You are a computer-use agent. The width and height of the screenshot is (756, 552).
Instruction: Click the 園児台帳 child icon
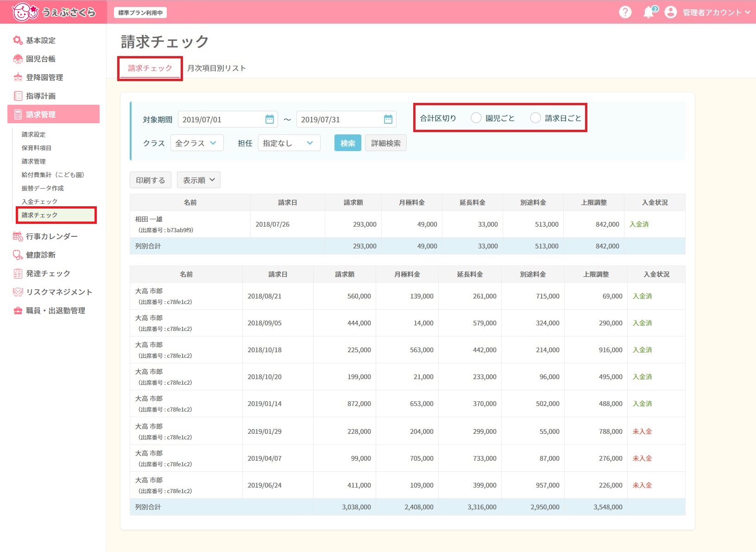[x=18, y=59]
